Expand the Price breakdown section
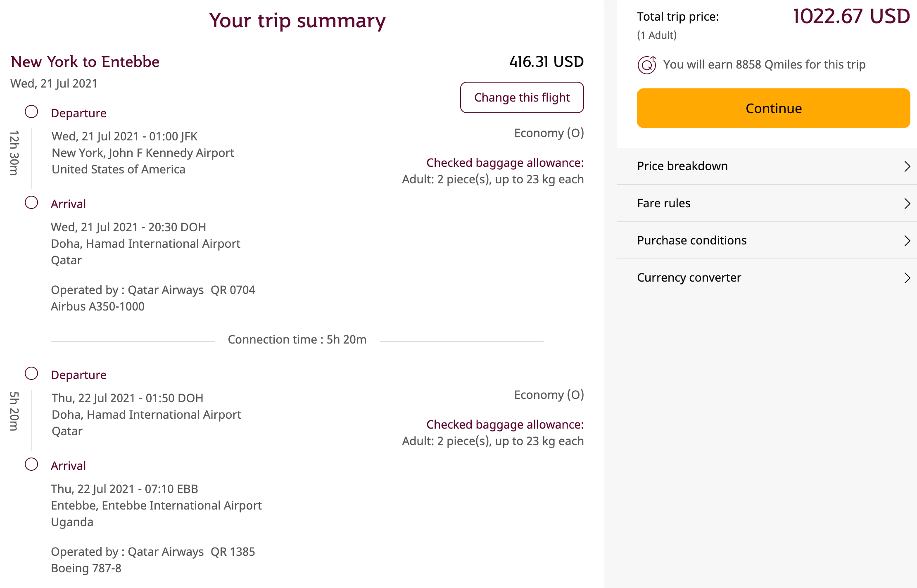917x588 pixels. click(682, 166)
